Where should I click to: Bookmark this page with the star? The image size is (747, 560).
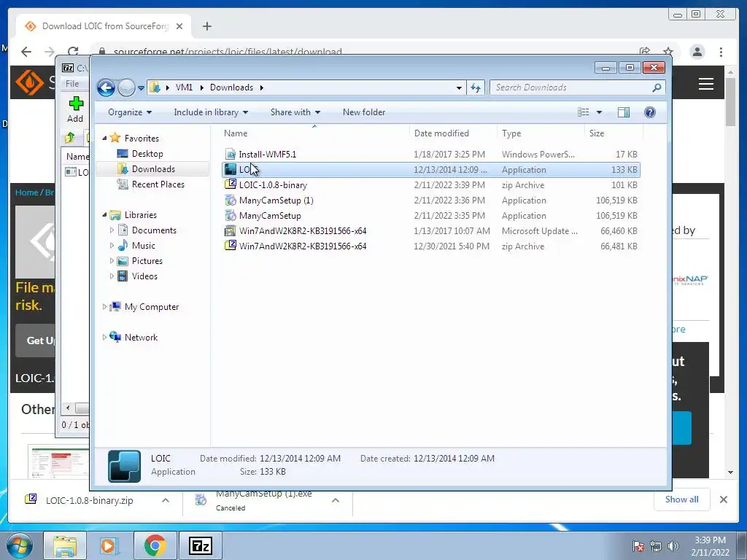(x=668, y=52)
